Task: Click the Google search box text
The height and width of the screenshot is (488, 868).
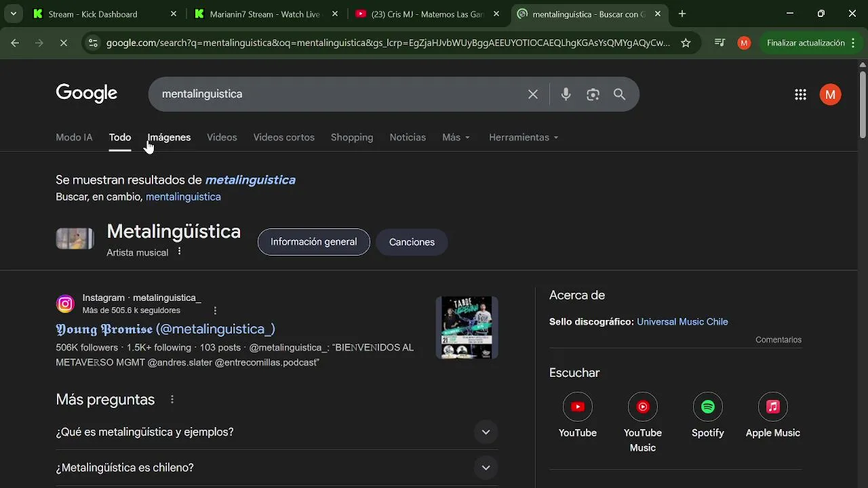Action: 202,94
